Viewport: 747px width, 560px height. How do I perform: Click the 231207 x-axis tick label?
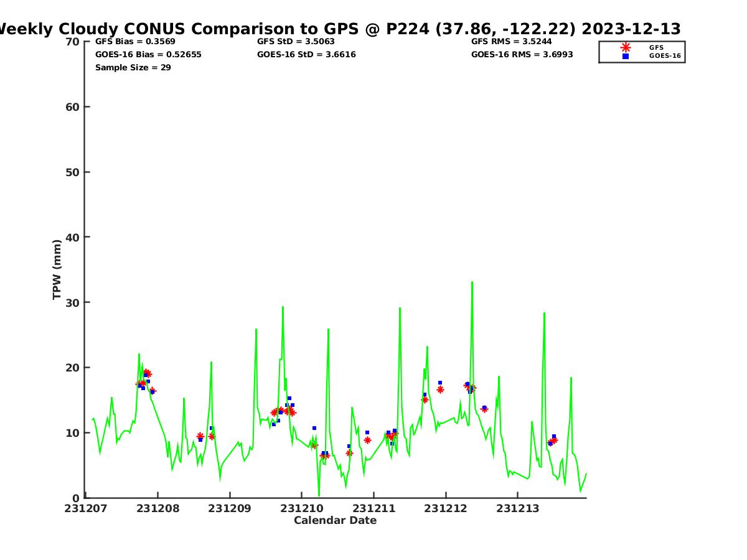85,509
